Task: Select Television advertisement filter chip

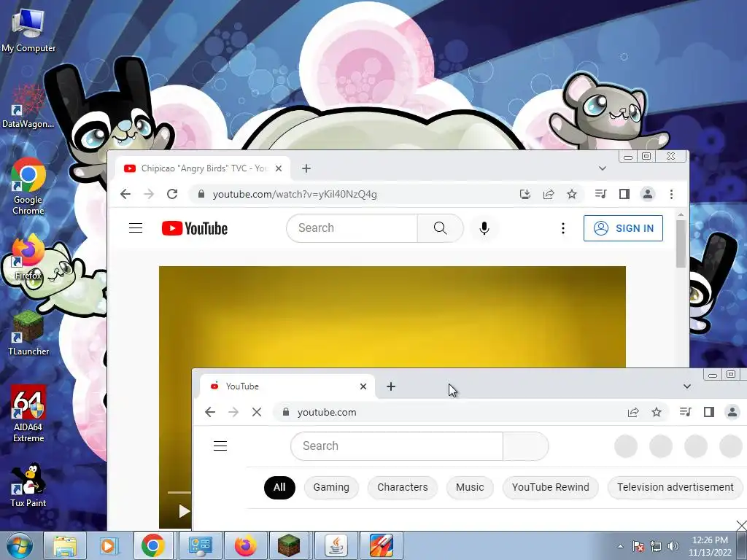Action: tap(675, 488)
